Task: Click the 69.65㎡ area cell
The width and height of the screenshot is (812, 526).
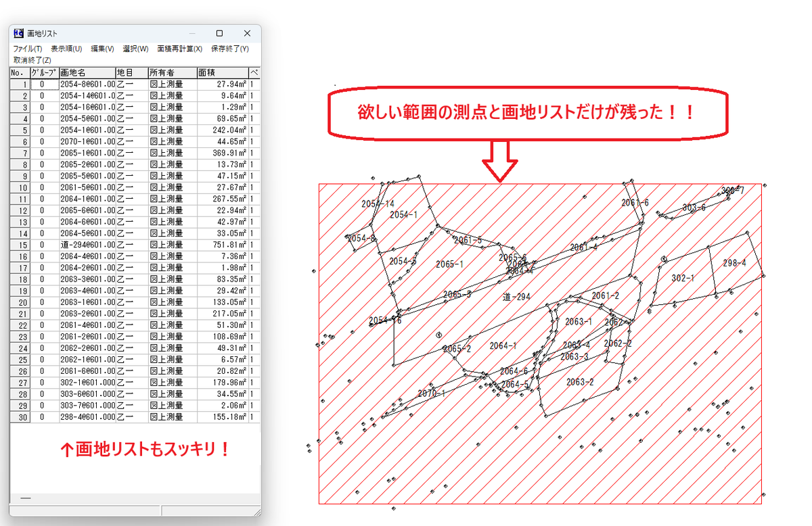Action: [x=223, y=119]
